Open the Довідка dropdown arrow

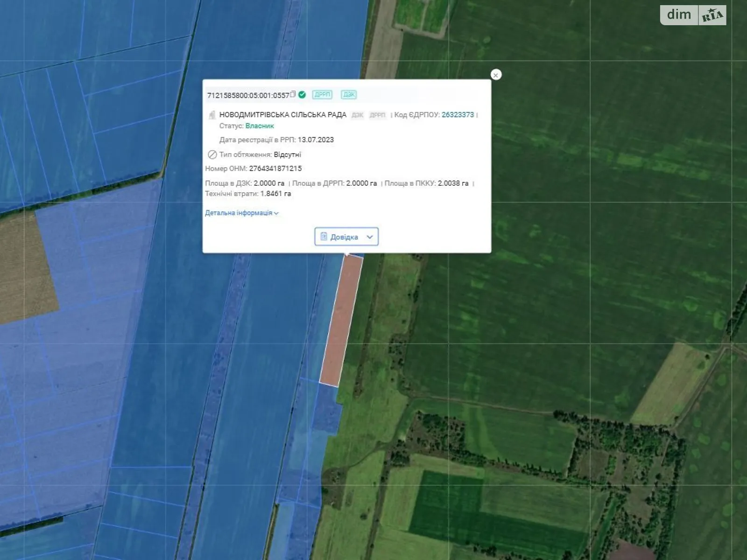click(370, 237)
